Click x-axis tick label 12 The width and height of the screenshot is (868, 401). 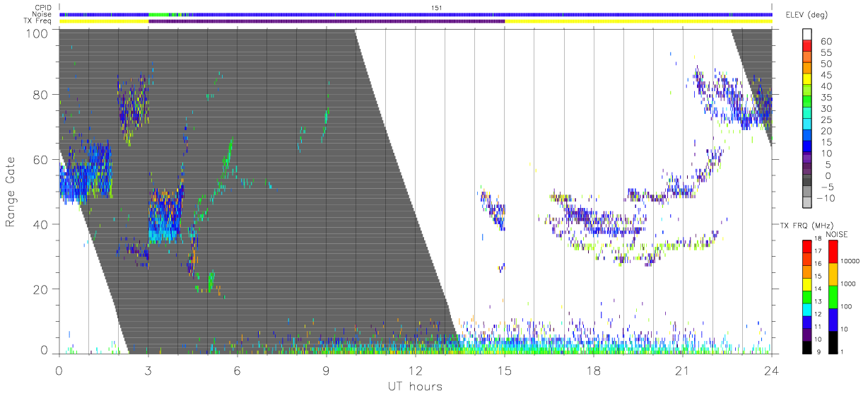(x=415, y=371)
